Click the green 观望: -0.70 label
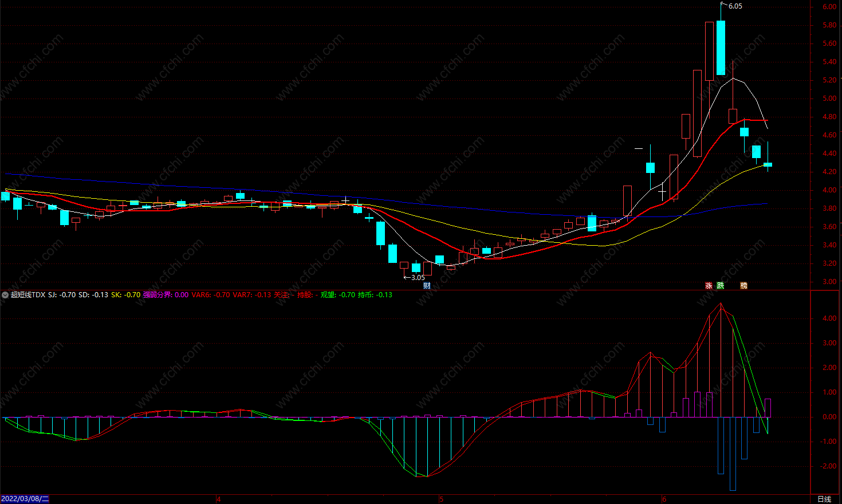The width and height of the screenshot is (842, 504). [x=337, y=295]
